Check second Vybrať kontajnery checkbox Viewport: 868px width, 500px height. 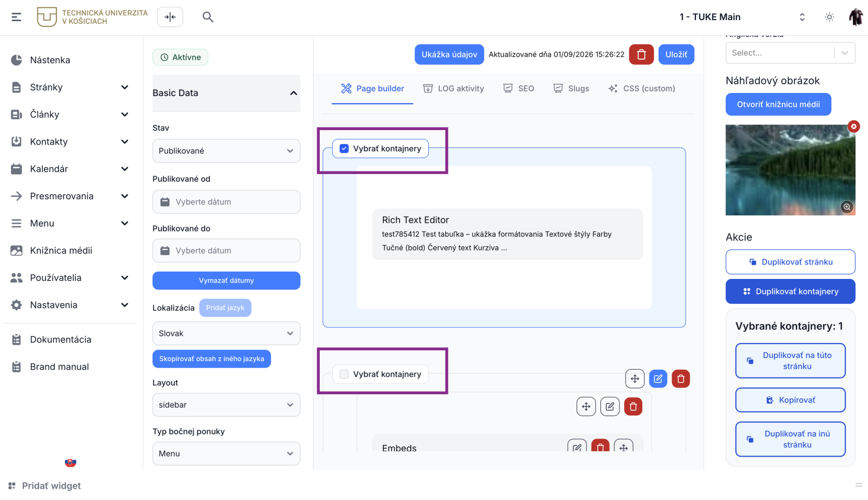pos(344,374)
